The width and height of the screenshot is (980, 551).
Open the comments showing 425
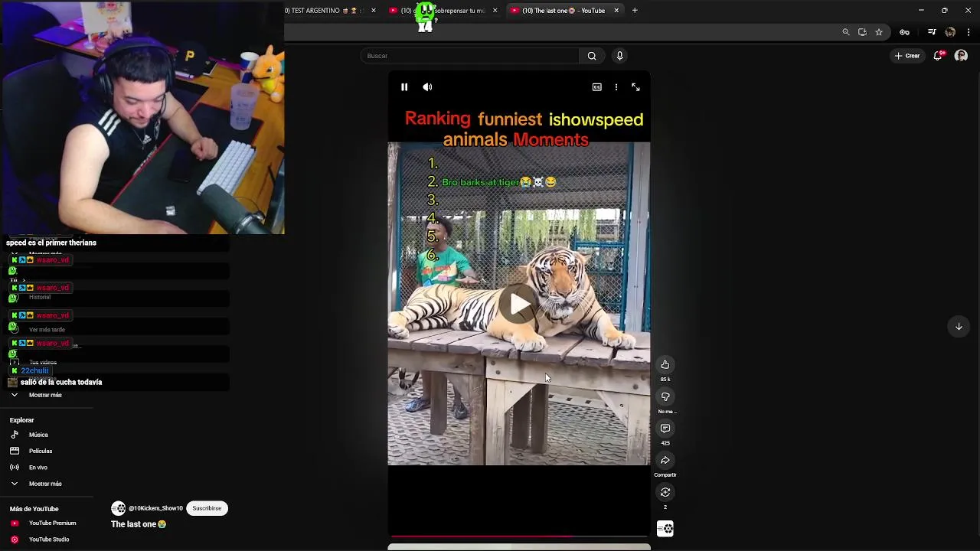click(665, 429)
